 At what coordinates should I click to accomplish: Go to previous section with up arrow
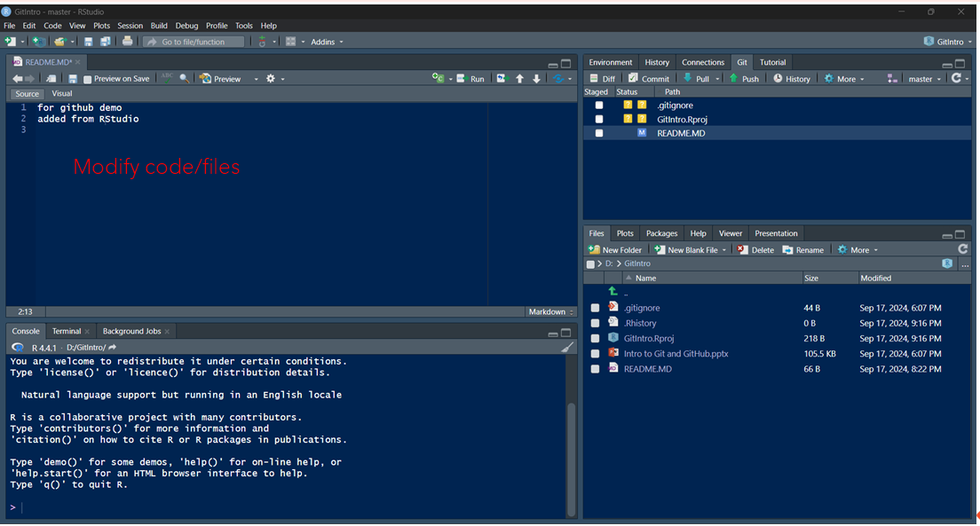pyautogui.click(x=520, y=79)
